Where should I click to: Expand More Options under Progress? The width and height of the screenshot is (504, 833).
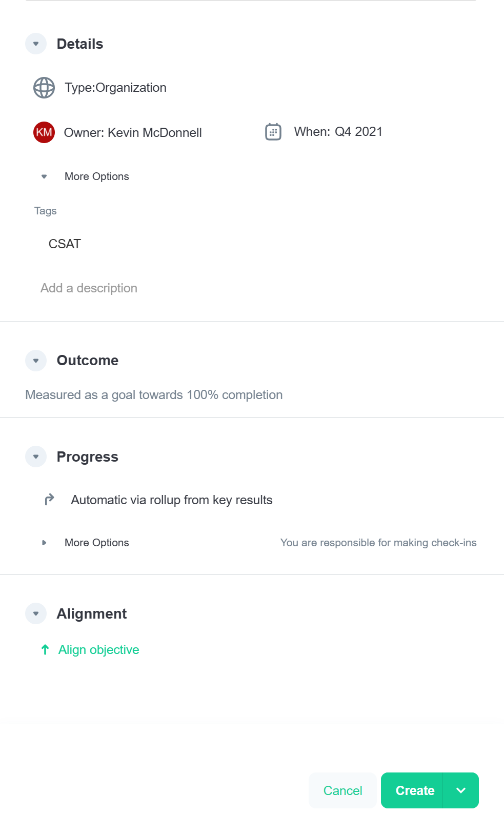click(44, 543)
